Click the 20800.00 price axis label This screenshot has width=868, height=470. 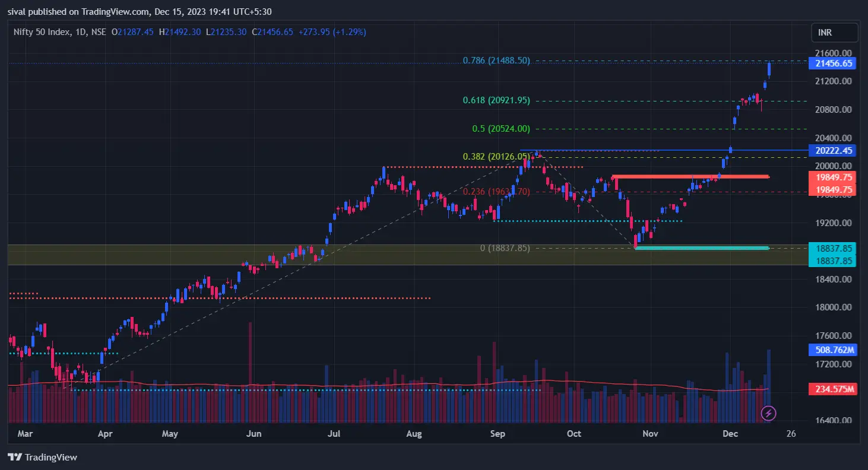[x=834, y=110]
